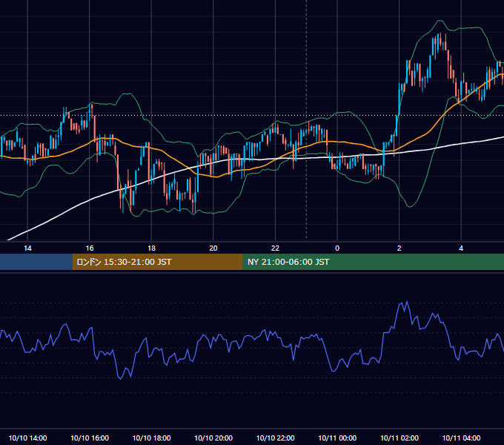
Task: Click the hour 14 axis label
Action: 27,248
